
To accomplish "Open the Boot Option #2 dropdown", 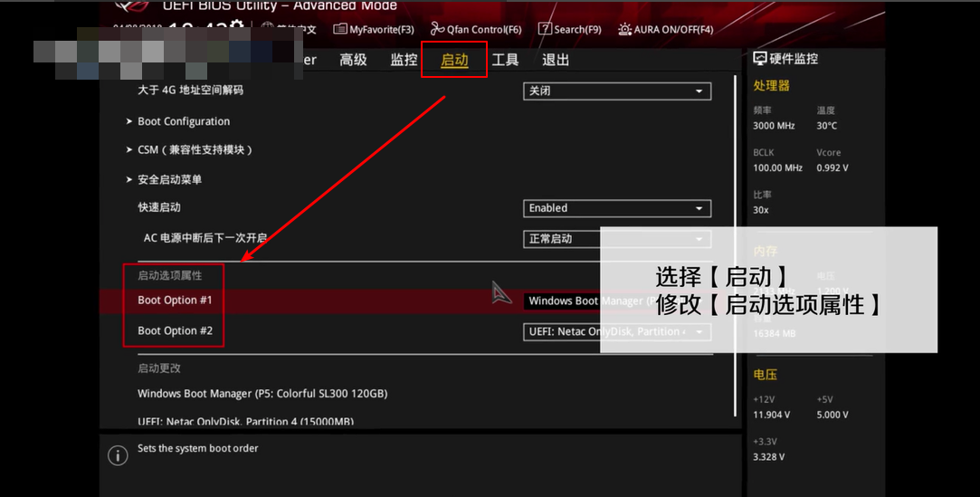I will tap(616, 332).
